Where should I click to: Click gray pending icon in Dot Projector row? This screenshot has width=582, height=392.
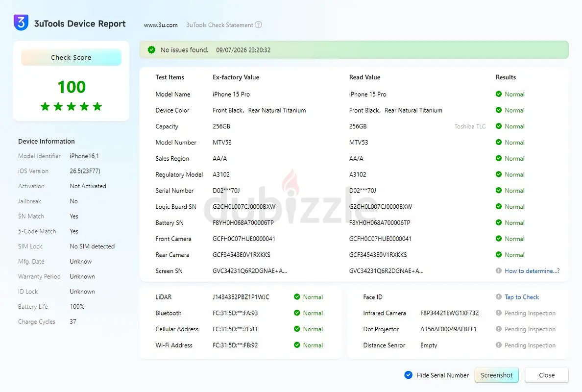(499, 329)
